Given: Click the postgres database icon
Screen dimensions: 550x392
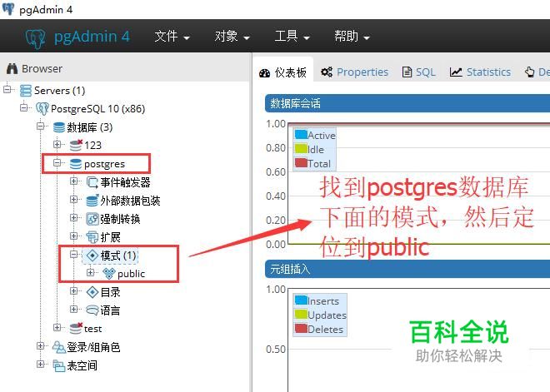Looking at the screenshot, I should pyautogui.click(x=76, y=164).
